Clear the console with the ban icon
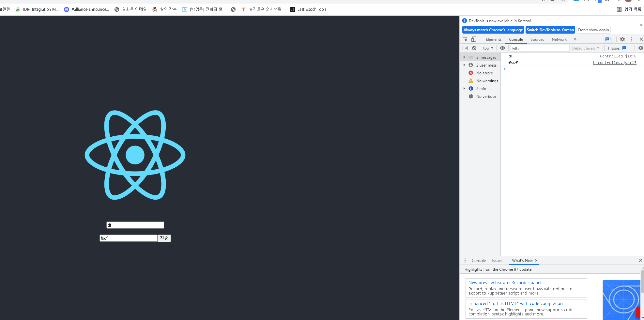644x320 pixels. (474, 48)
